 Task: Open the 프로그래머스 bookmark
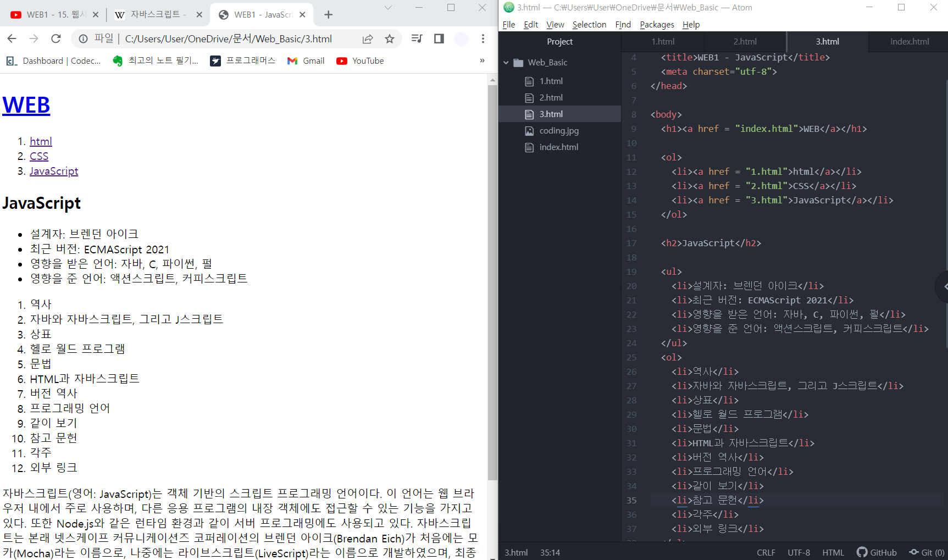[x=242, y=61]
